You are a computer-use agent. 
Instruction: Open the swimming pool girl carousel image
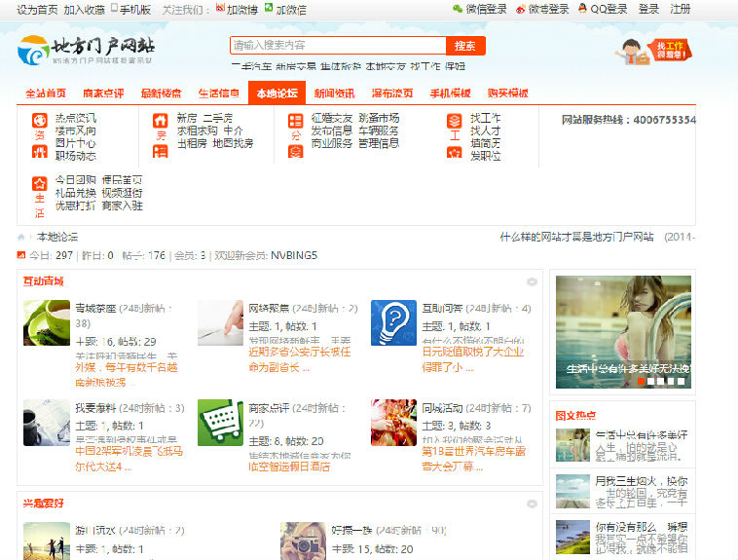[623, 331]
